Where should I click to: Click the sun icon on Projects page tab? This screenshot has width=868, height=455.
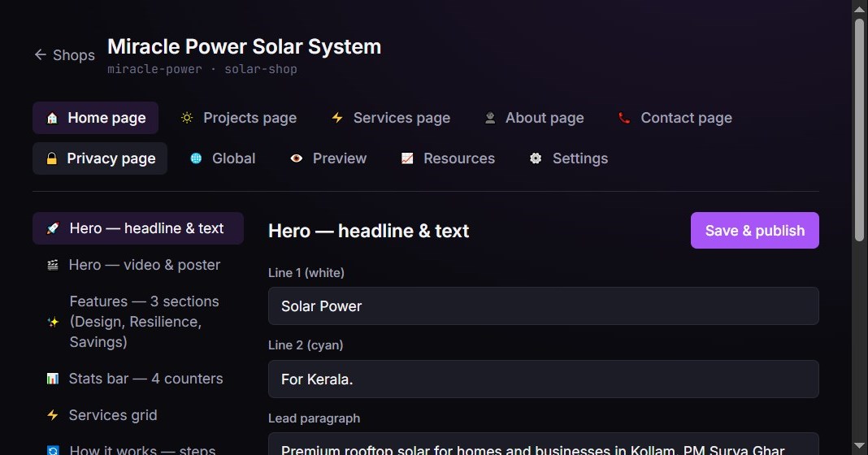[187, 118]
